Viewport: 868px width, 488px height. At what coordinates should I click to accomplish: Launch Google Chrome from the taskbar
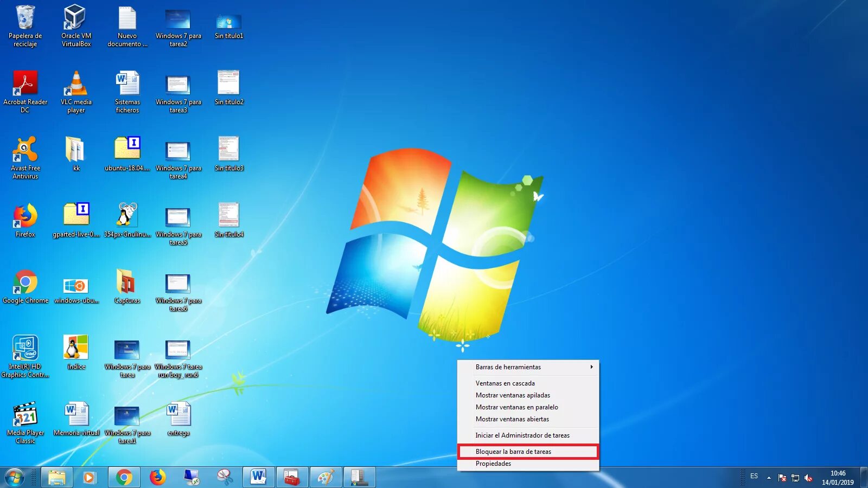[x=124, y=477]
